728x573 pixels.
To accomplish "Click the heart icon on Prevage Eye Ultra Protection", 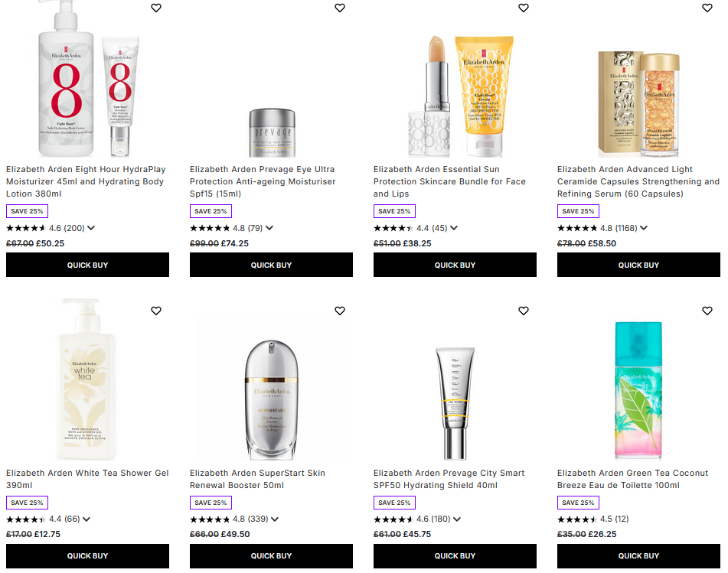I will (339, 8).
